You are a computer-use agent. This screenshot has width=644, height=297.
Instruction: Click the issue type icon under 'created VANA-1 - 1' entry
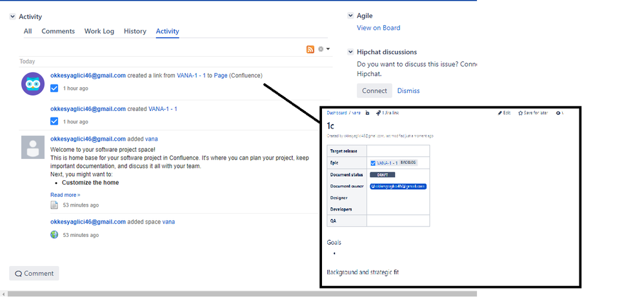[x=54, y=121]
